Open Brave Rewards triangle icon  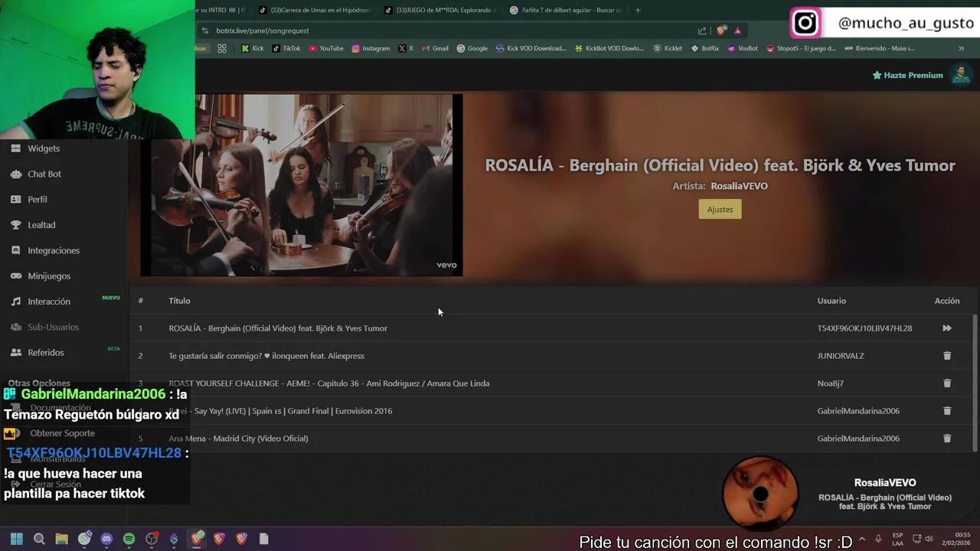tap(737, 31)
